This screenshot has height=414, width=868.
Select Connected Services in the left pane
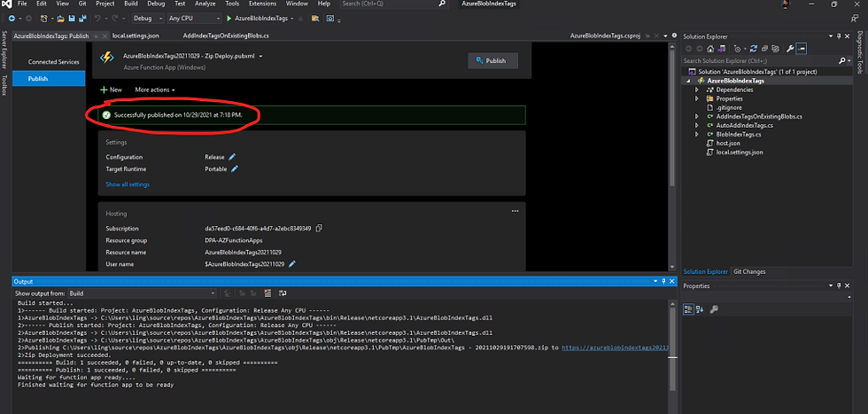[x=54, y=62]
